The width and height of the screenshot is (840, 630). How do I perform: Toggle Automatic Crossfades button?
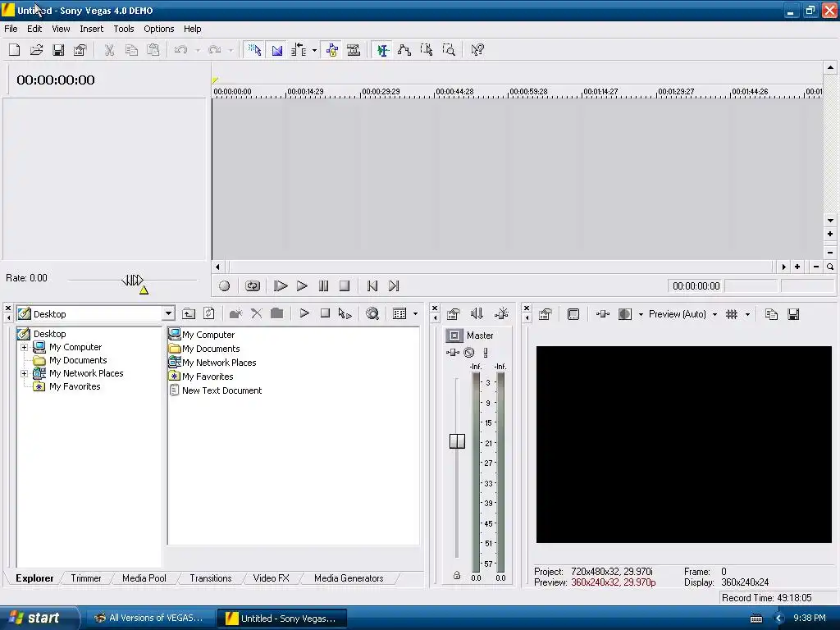[277, 50]
